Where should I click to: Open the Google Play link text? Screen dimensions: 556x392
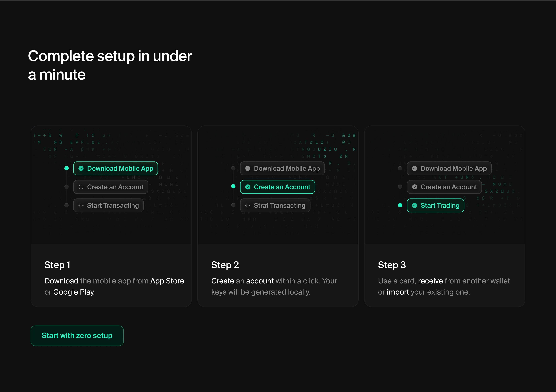tap(73, 292)
